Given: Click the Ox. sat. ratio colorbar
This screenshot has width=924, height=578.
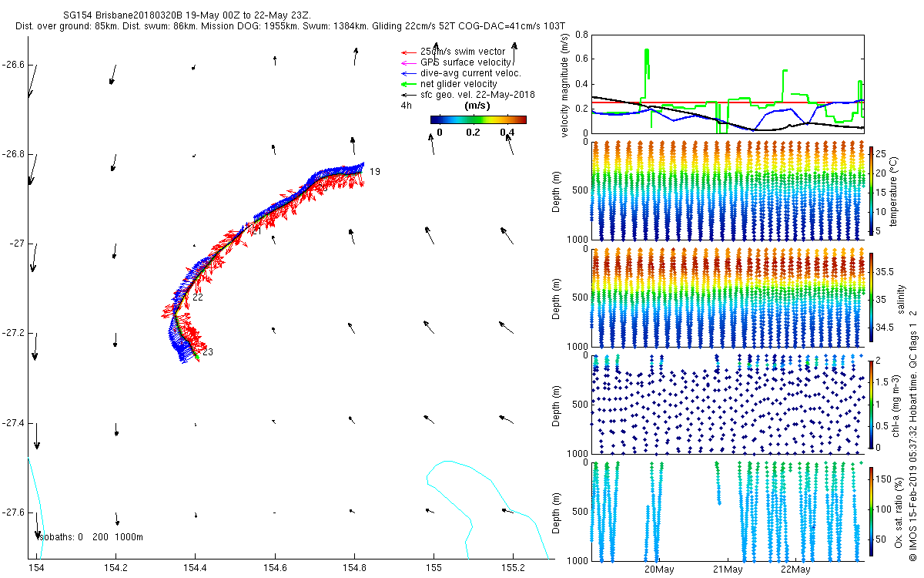Looking at the screenshot, I should [871, 510].
